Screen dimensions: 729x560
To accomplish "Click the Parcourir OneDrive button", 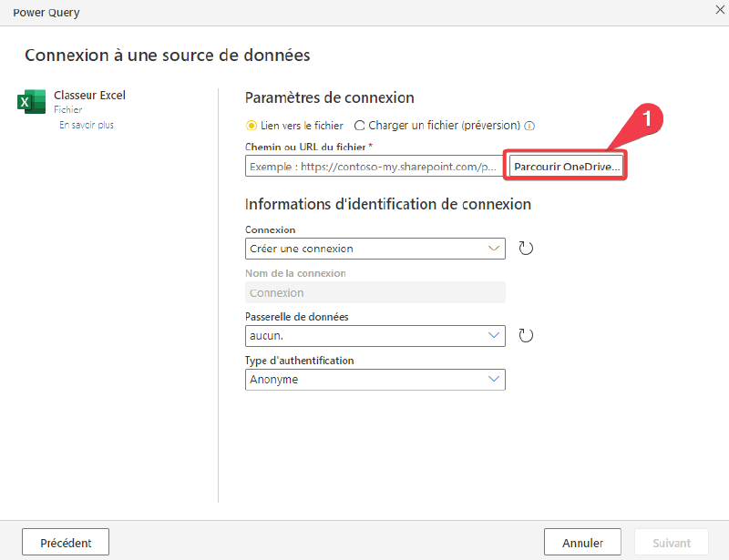I will [566, 167].
